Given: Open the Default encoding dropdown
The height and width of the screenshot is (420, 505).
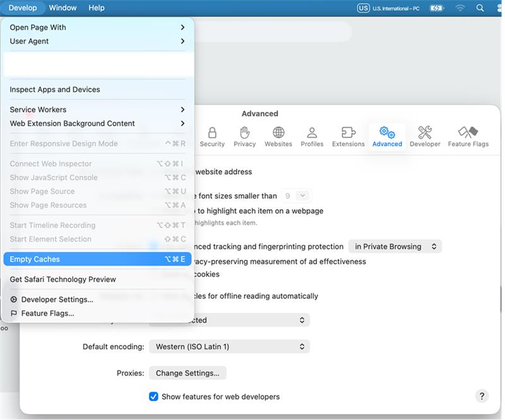Looking at the screenshot, I should pos(229,347).
